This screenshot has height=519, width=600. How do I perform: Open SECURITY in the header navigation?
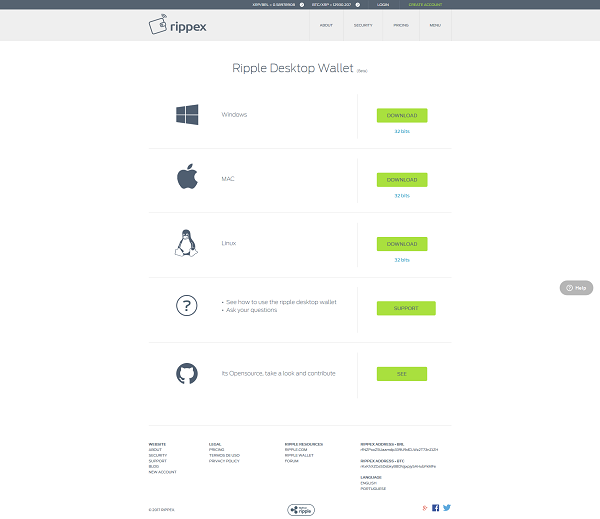click(x=363, y=25)
